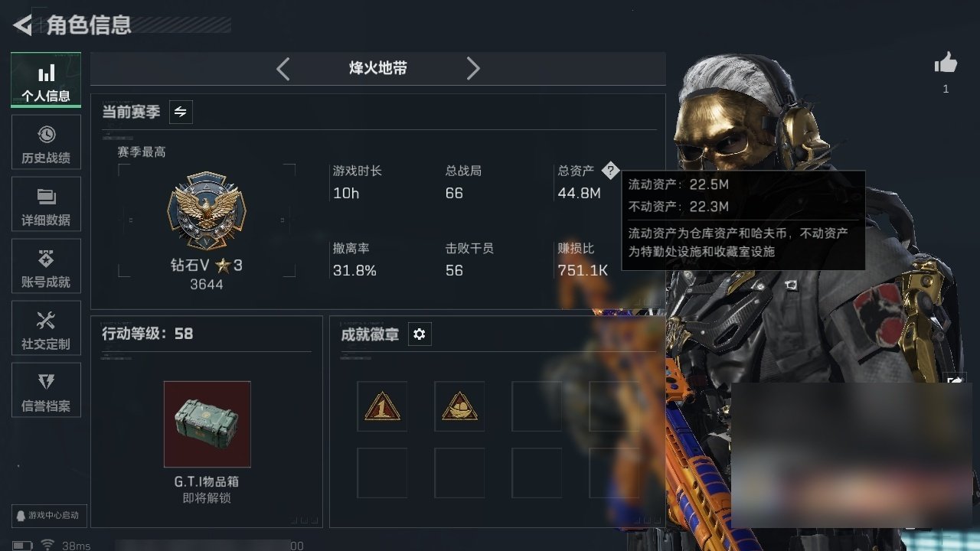Select the G.T.I物品箱 reward thumbnail
The width and height of the screenshot is (980, 551).
click(207, 424)
